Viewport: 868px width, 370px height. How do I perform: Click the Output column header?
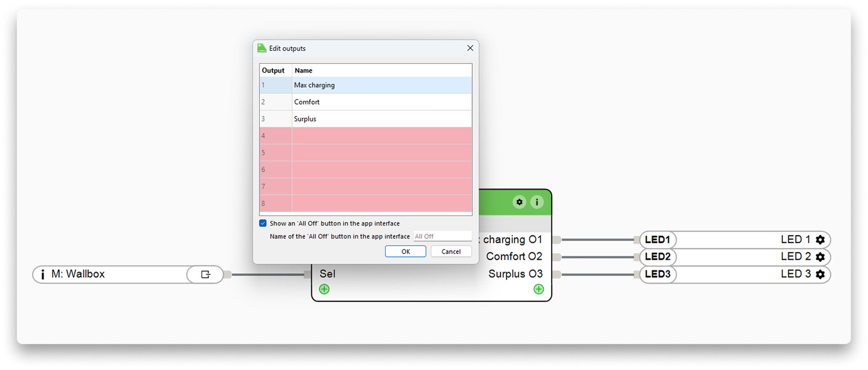pos(274,70)
